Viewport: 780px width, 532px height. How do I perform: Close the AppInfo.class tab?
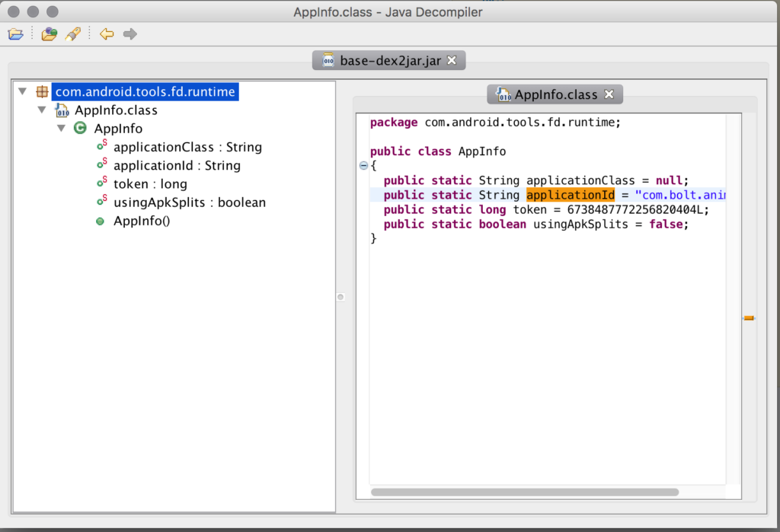coord(608,94)
